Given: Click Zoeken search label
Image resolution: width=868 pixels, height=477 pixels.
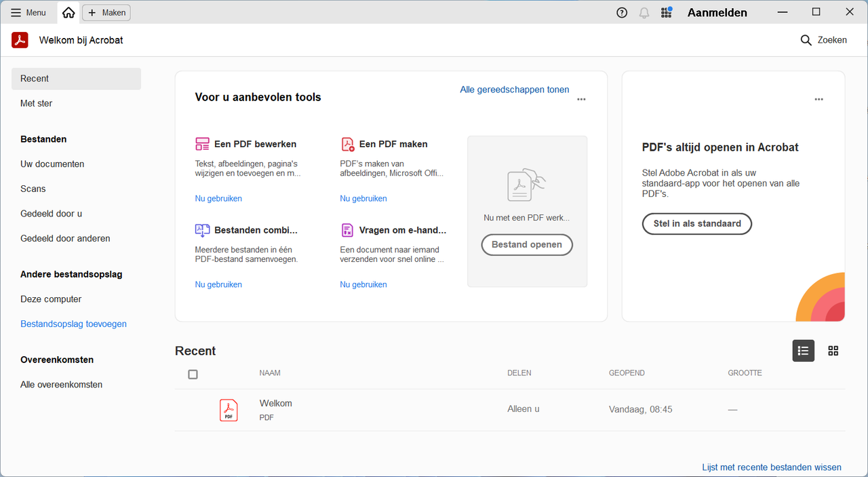Looking at the screenshot, I should pyautogui.click(x=832, y=40).
